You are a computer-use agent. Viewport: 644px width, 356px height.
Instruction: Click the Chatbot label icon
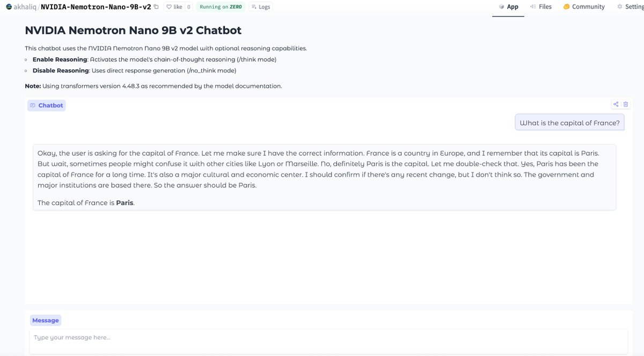click(x=33, y=106)
